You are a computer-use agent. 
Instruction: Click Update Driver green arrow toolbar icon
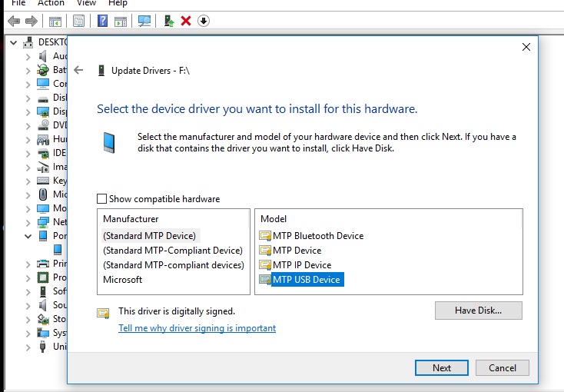(169, 21)
